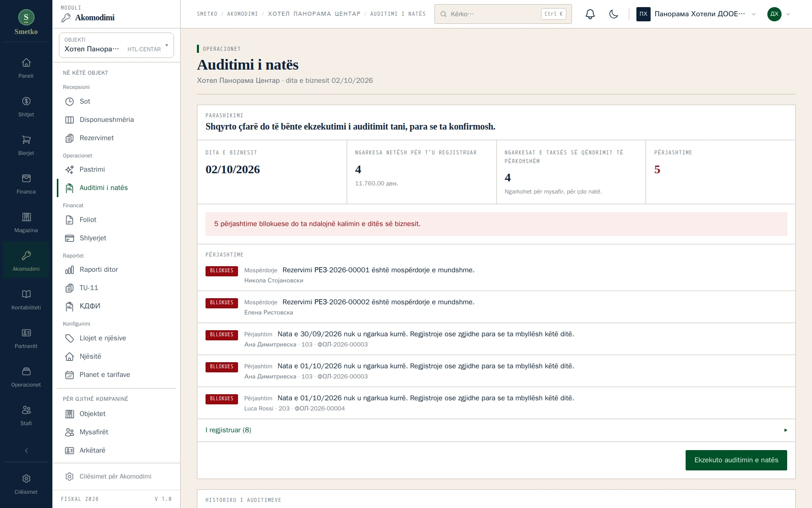This screenshot has height=508, width=812.
Task: Open the Financa module
Action: click(26, 184)
